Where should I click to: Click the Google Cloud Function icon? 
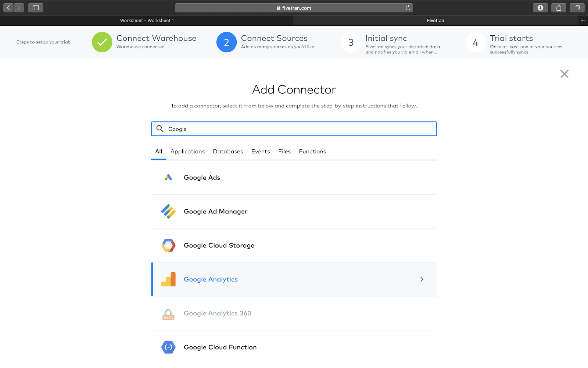click(x=168, y=347)
